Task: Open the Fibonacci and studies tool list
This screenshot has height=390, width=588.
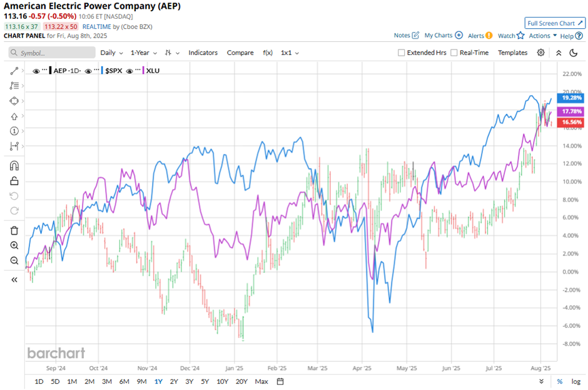Action: pos(14,86)
